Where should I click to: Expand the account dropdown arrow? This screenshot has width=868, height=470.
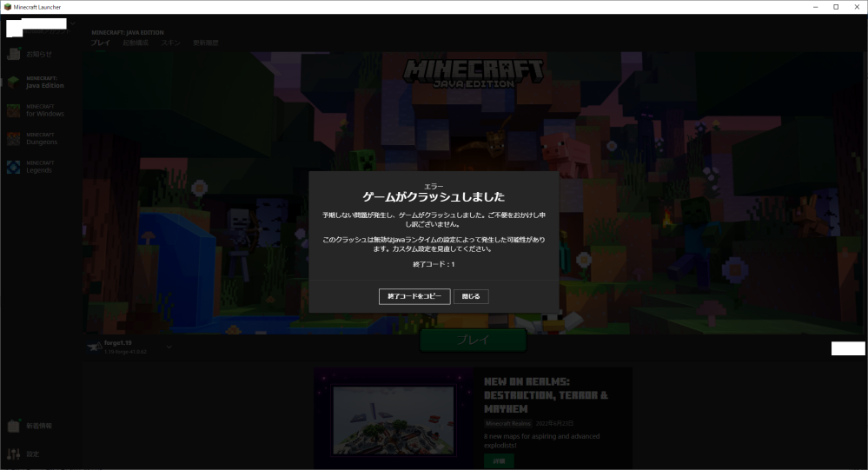point(72,23)
